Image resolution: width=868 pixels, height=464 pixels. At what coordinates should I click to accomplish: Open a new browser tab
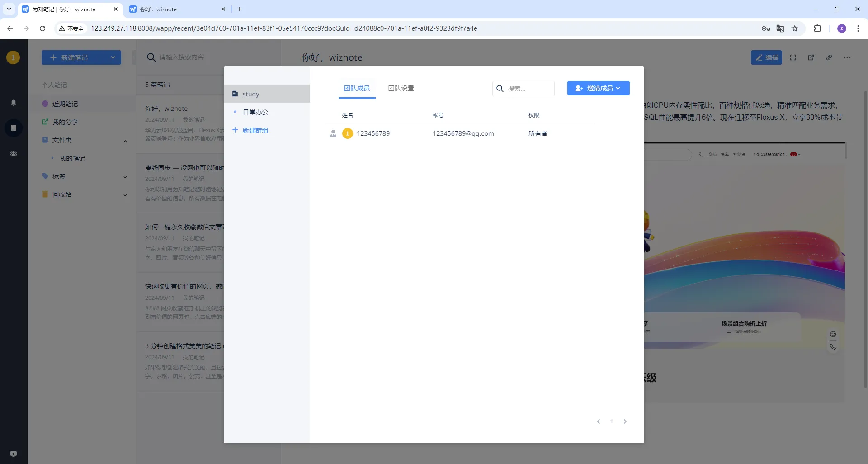pos(240,9)
